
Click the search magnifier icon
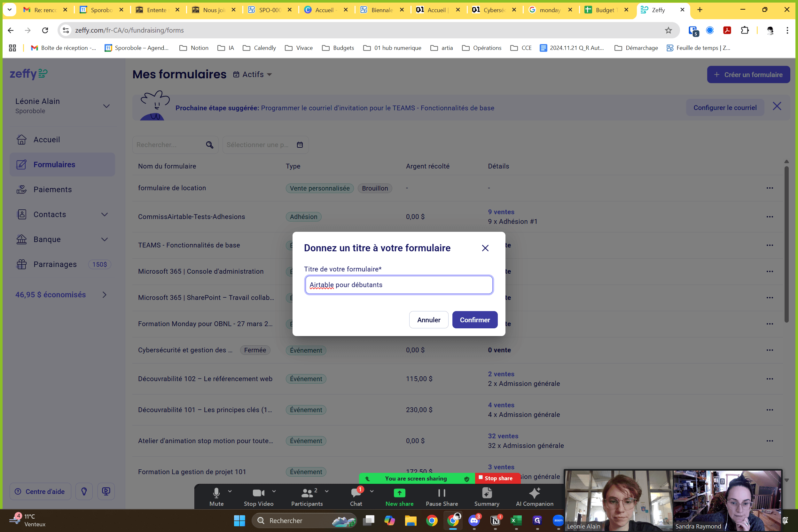pos(210,145)
